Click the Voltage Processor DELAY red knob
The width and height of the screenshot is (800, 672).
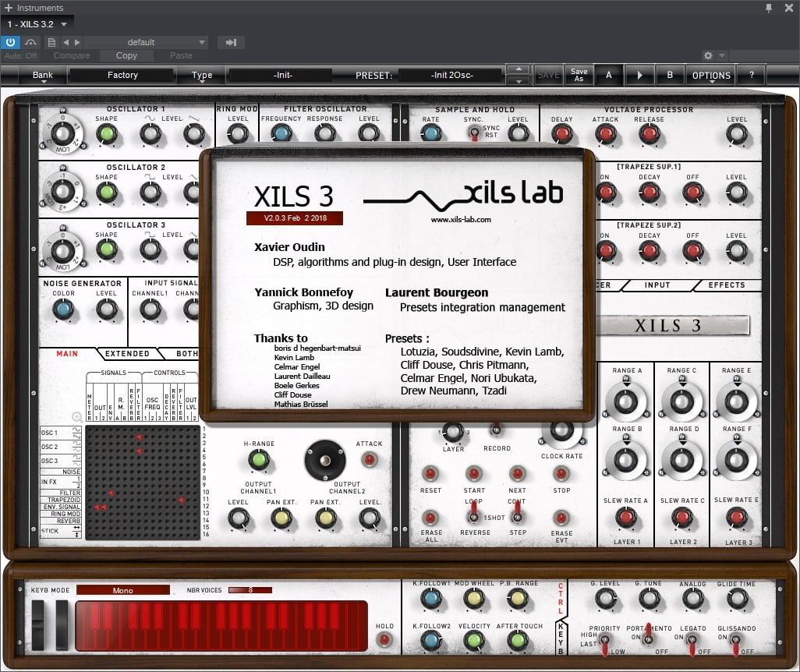coord(561,135)
